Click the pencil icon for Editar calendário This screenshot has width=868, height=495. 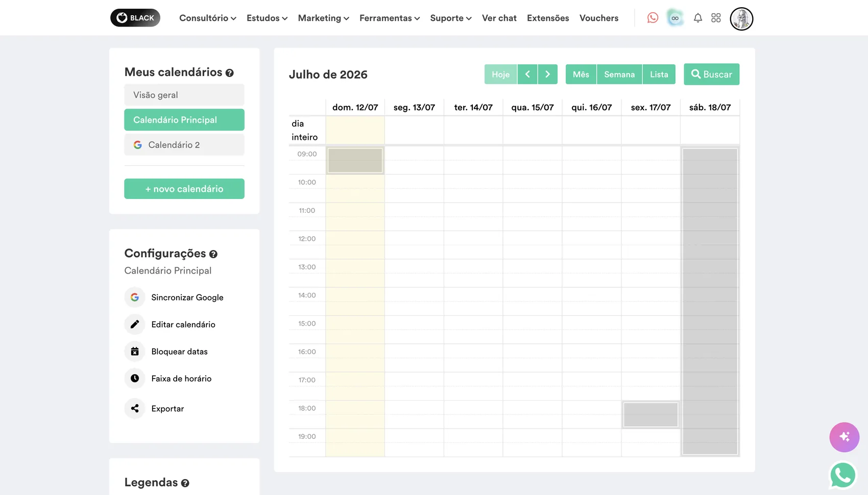coord(135,324)
